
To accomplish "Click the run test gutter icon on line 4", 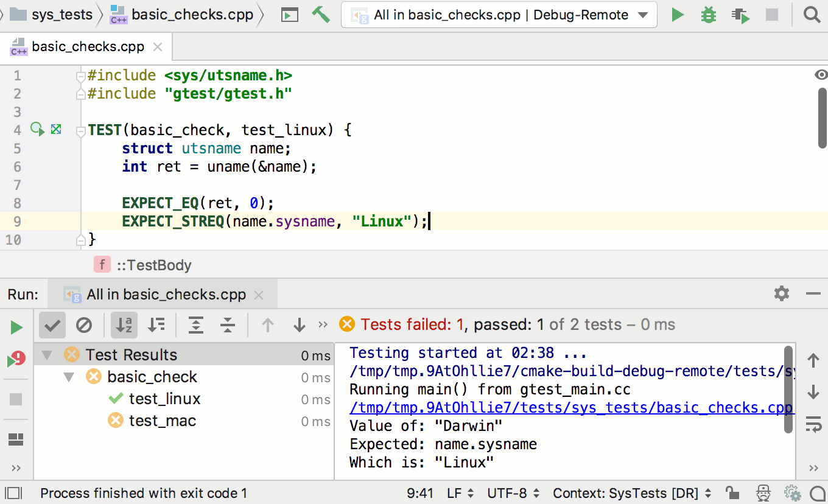I will pyautogui.click(x=38, y=129).
